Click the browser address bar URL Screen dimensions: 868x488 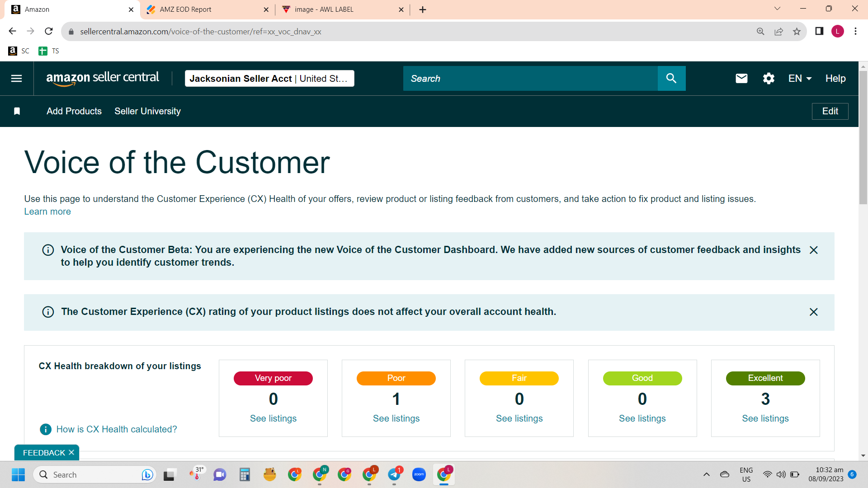[201, 32]
